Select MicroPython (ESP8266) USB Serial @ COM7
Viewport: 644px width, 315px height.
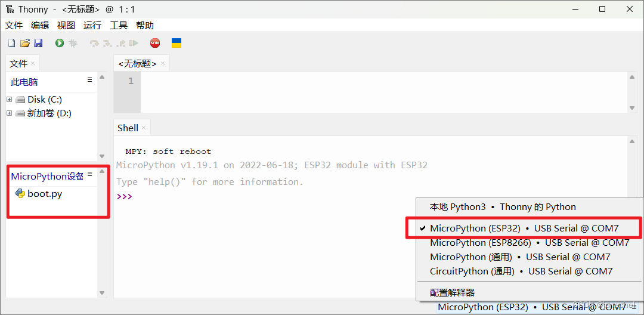(x=530, y=242)
